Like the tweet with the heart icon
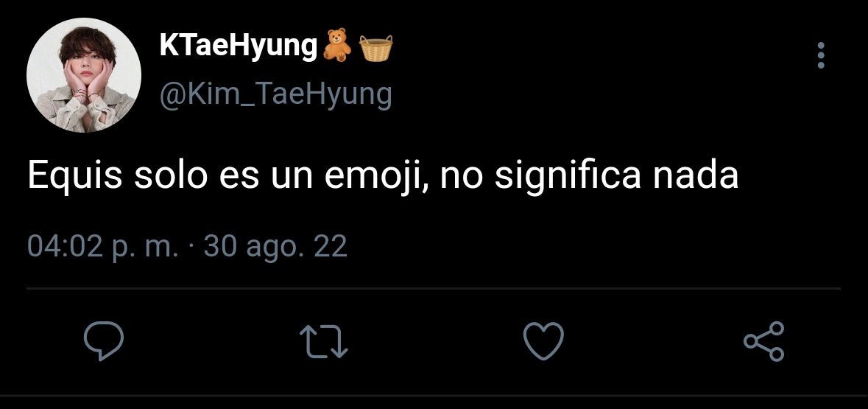This screenshot has width=868, height=409. [x=543, y=340]
